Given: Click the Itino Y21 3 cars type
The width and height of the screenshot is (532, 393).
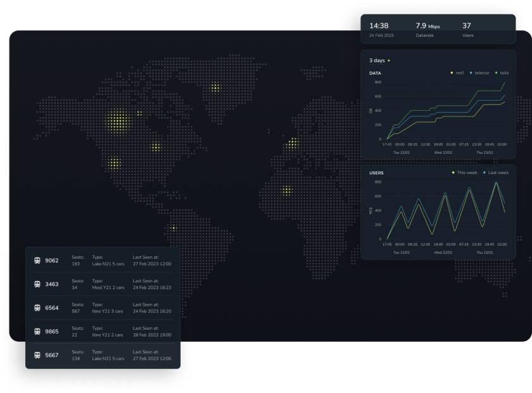Looking at the screenshot, I should tap(108, 311).
